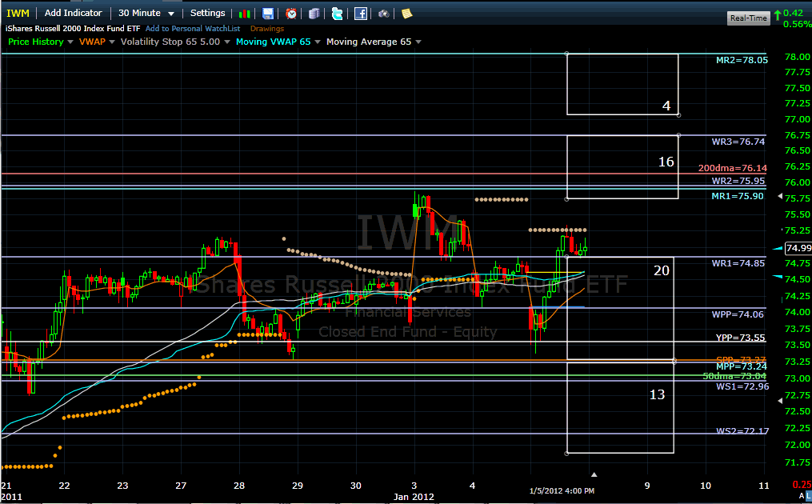Click the small arrow marker beside WS1=72.96

click(781, 401)
